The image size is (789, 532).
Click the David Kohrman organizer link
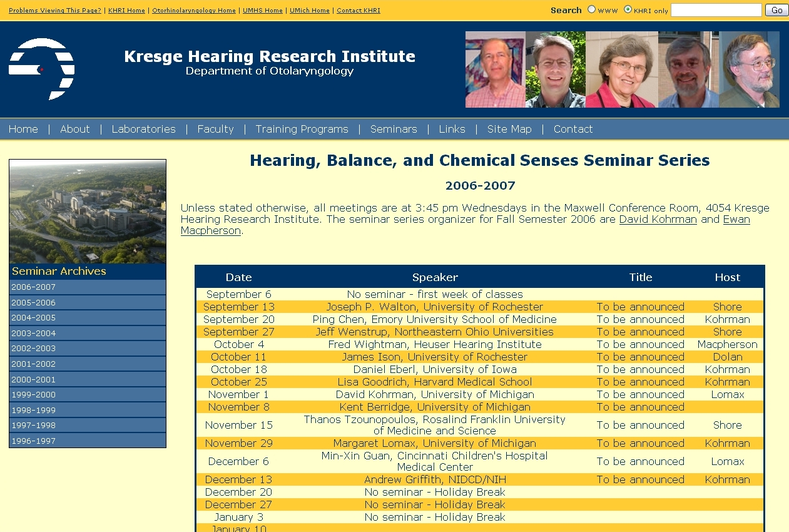point(658,220)
